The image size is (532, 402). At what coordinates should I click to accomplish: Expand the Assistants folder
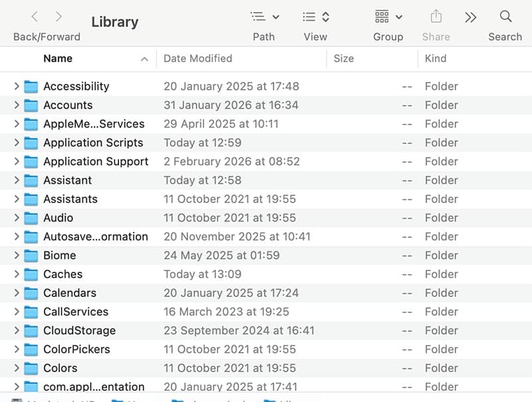click(16, 199)
